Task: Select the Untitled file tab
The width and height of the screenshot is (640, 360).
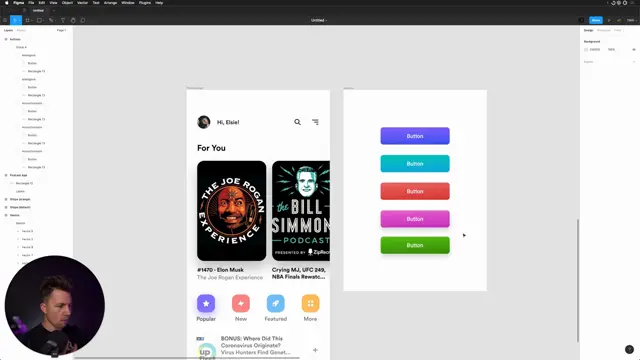Action: pos(38,11)
